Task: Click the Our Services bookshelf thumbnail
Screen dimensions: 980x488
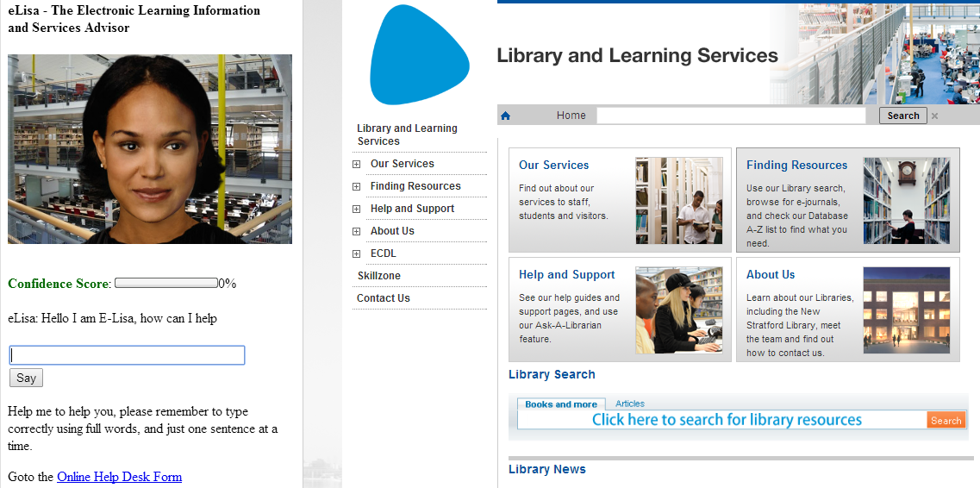Action: [x=679, y=200]
